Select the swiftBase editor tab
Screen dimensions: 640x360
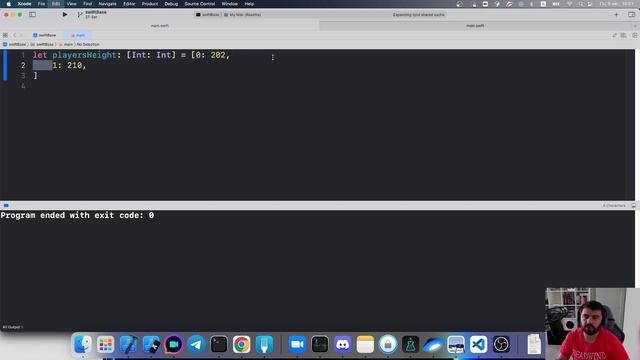click(x=44, y=35)
